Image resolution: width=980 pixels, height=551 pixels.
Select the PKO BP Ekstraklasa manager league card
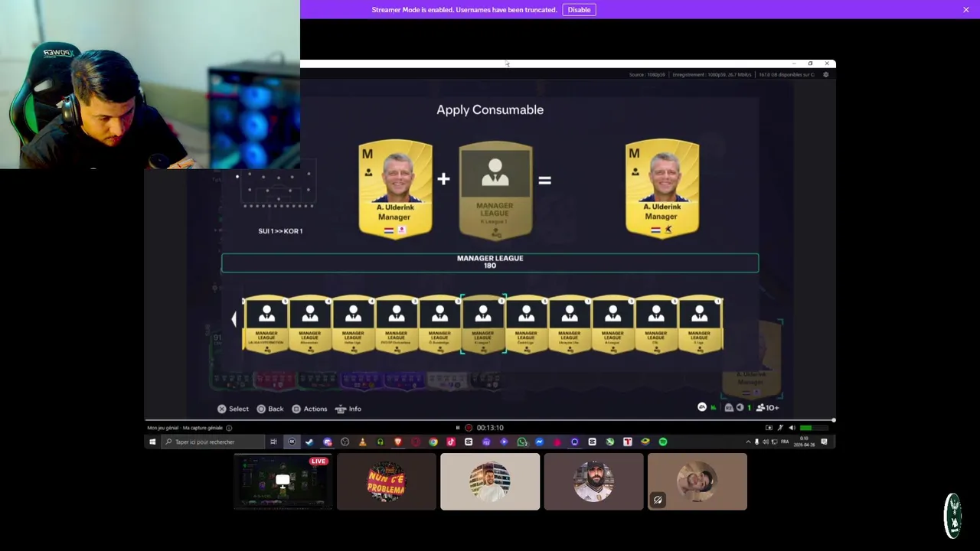[396, 324]
